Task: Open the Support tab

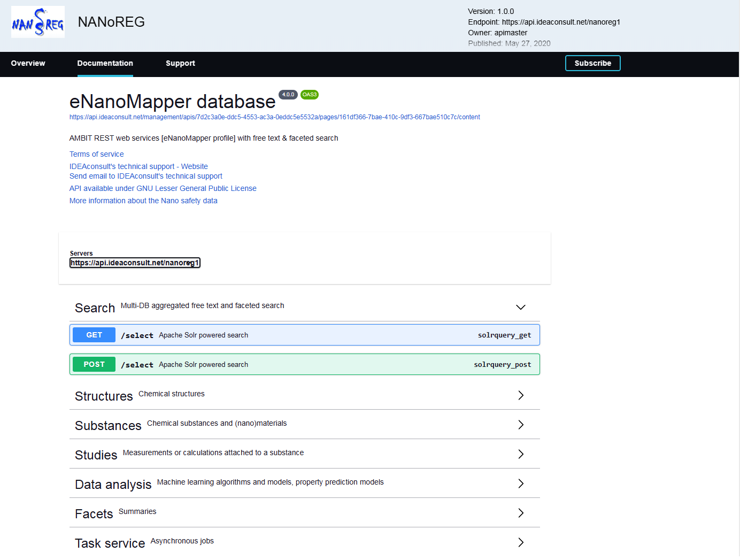Action: 180,63
